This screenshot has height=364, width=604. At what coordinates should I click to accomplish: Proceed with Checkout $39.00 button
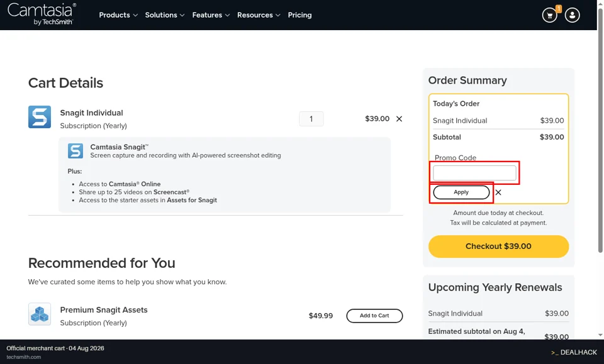click(x=498, y=246)
